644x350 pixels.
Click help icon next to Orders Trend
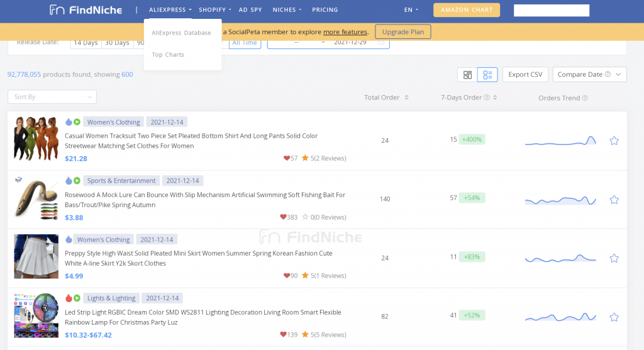coord(586,98)
